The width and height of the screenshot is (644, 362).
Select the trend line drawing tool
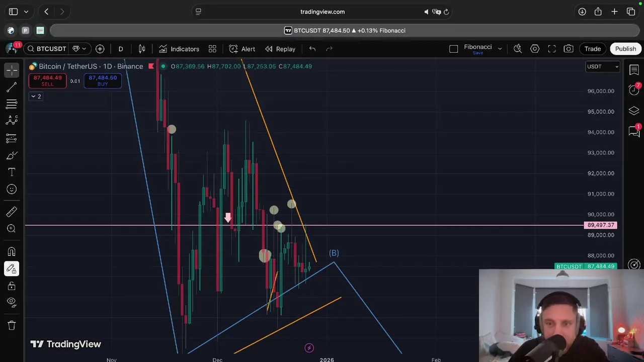coord(12,87)
